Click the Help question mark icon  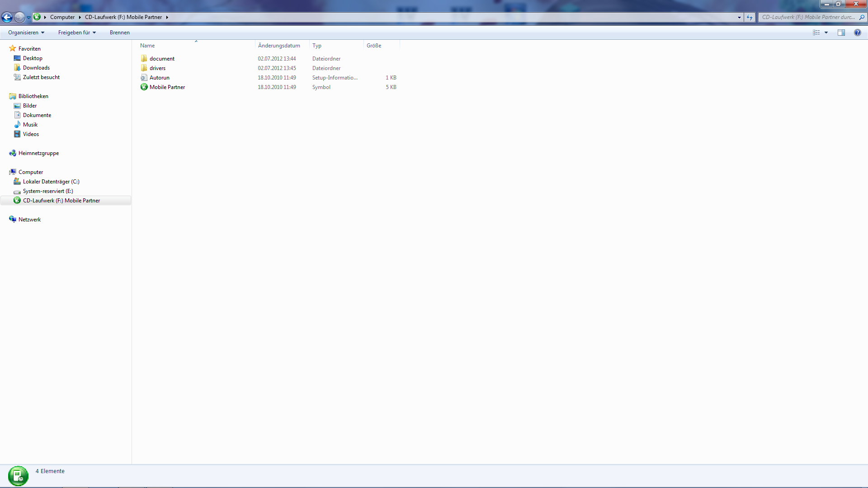click(x=857, y=33)
